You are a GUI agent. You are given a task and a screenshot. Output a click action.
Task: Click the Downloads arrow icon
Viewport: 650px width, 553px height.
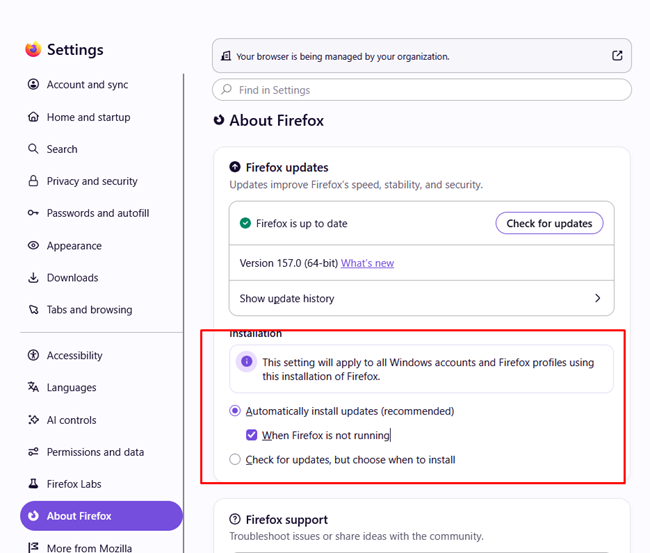tap(33, 277)
